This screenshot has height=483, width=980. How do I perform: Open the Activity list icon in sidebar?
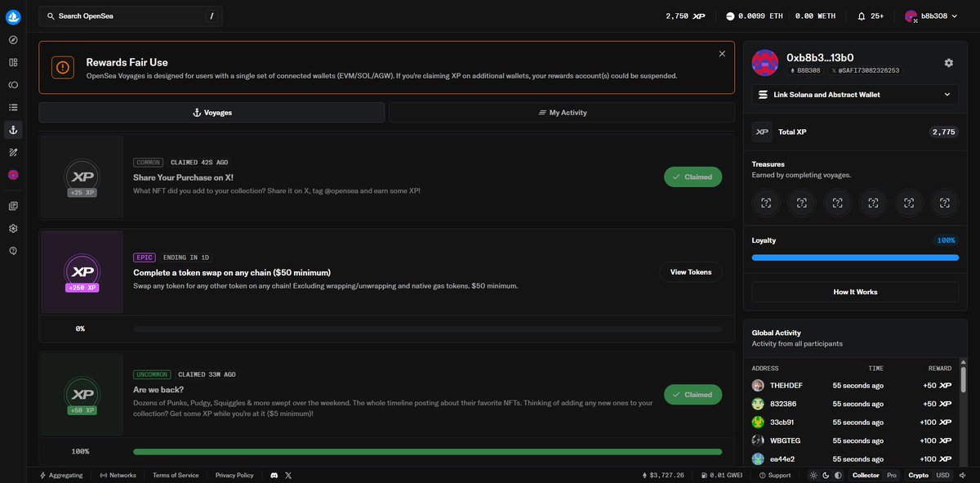tap(13, 107)
